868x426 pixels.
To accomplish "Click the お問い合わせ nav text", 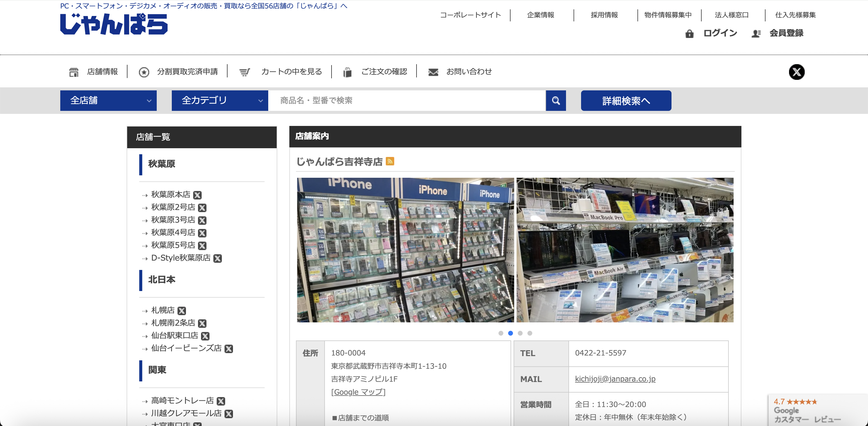I will click(x=469, y=71).
